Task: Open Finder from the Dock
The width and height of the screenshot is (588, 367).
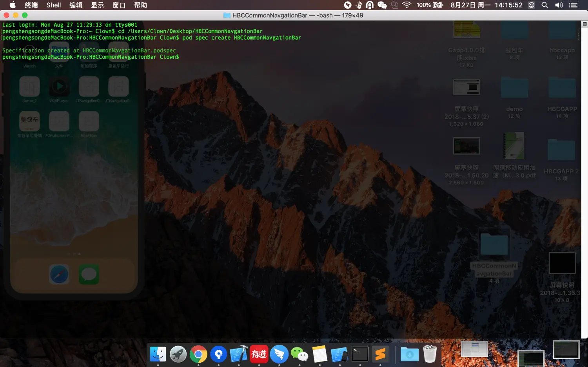Action: pyautogui.click(x=158, y=354)
